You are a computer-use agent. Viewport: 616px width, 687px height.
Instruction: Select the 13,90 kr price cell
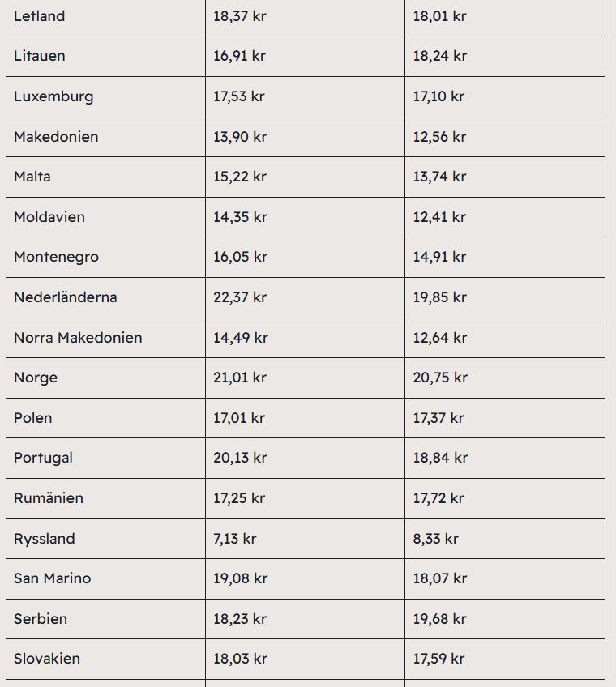[240, 137]
